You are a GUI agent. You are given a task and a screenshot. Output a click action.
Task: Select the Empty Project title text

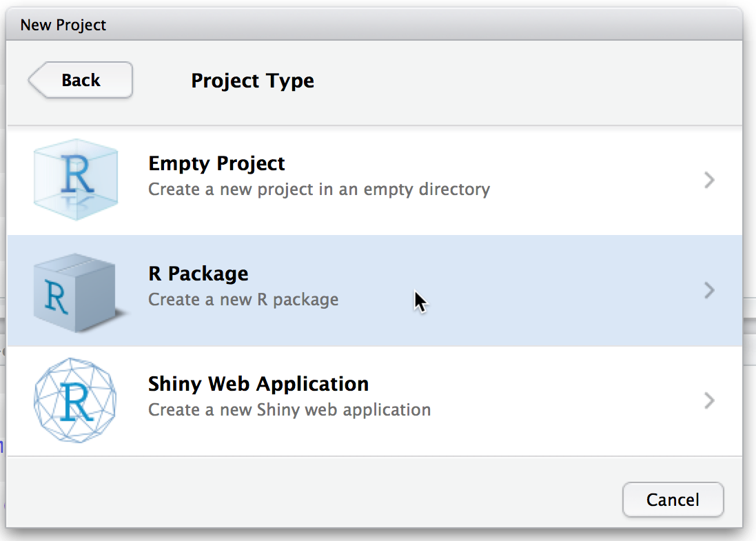point(216,164)
